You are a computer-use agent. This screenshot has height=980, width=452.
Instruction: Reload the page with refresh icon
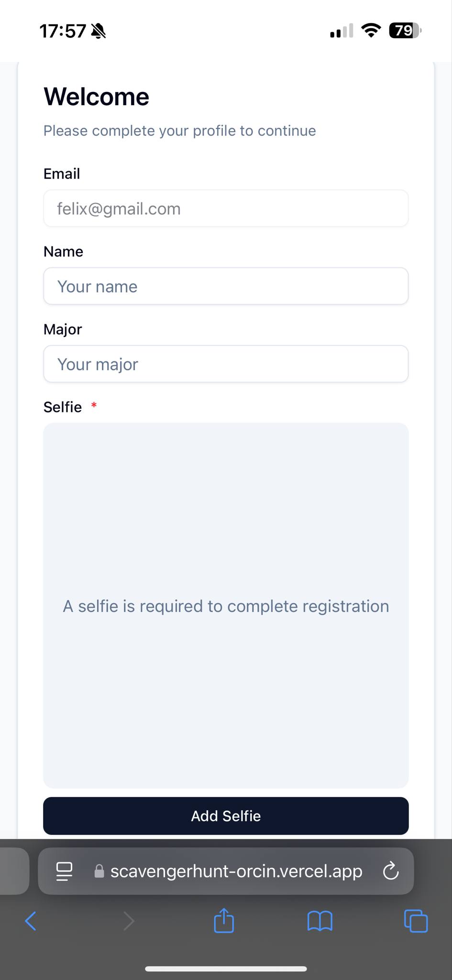(391, 871)
